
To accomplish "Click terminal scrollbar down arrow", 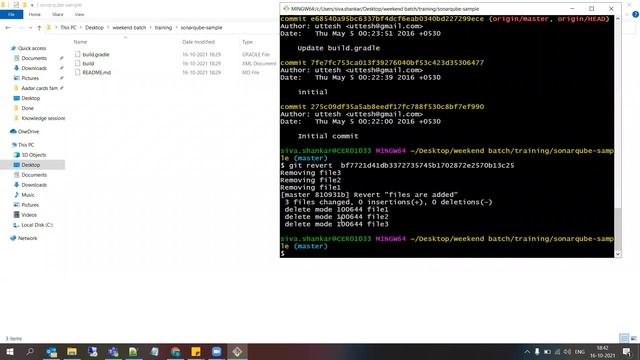I will [x=618, y=253].
